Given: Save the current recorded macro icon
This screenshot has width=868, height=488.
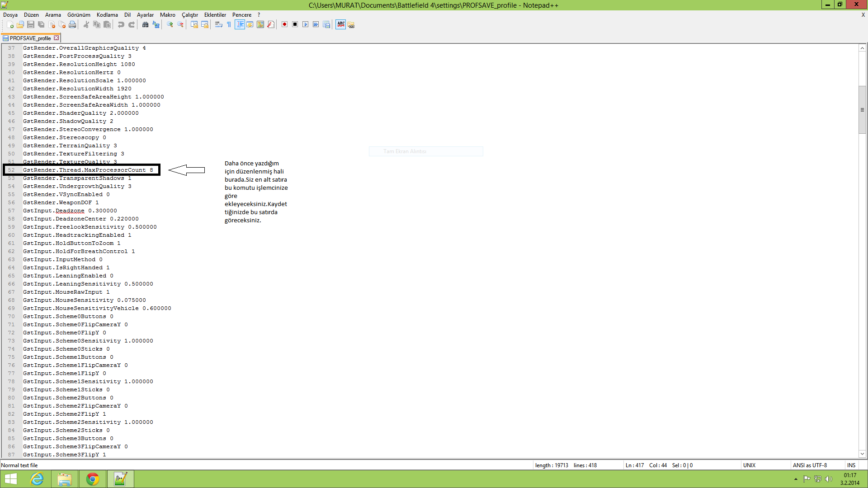Looking at the screenshot, I should (x=326, y=24).
